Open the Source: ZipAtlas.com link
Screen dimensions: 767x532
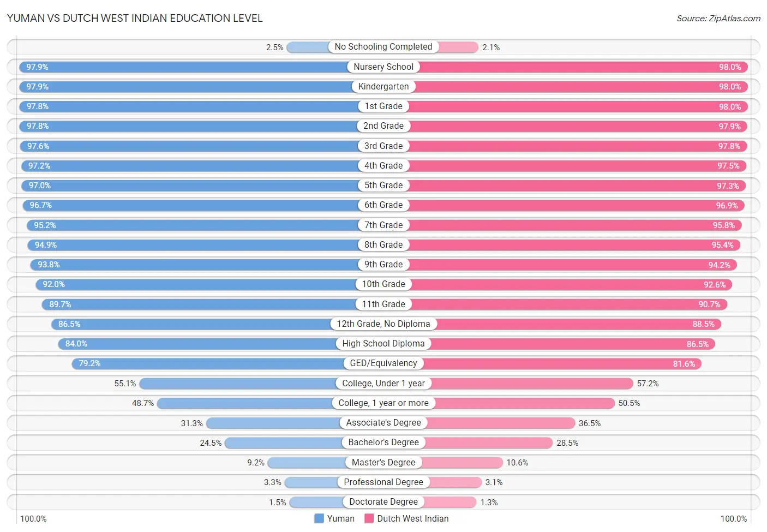718,19
